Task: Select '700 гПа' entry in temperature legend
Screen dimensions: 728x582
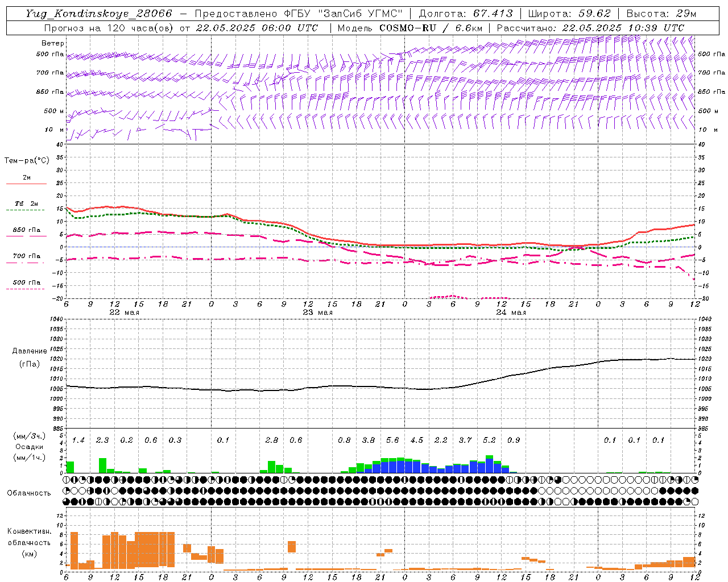Action: pyautogui.click(x=27, y=256)
